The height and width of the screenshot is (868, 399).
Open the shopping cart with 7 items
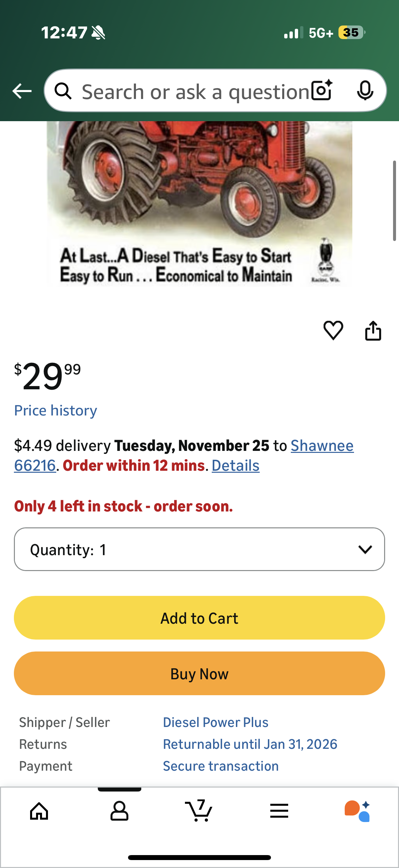(199, 811)
